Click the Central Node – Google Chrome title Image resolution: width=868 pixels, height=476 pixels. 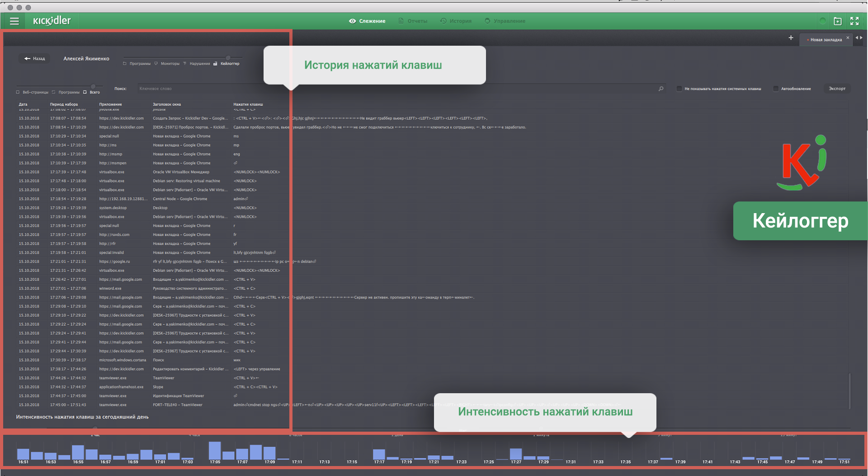coord(180,199)
